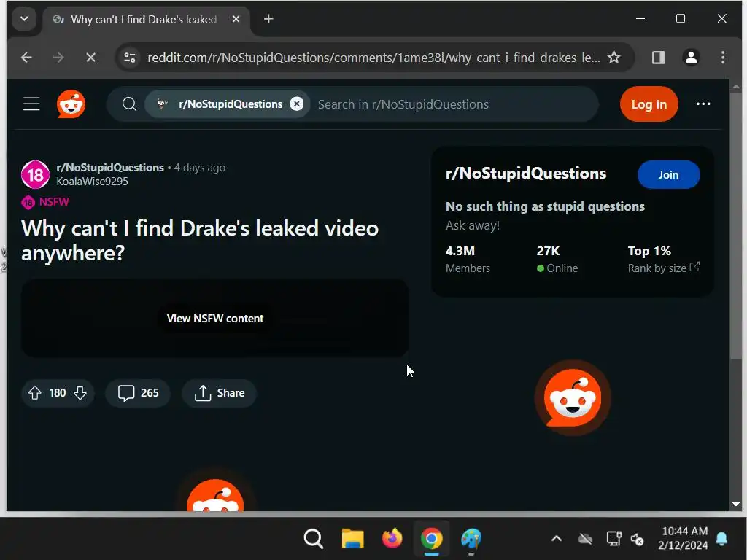The image size is (747, 560).
Task: Downvote the post
Action: coord(80,393)
